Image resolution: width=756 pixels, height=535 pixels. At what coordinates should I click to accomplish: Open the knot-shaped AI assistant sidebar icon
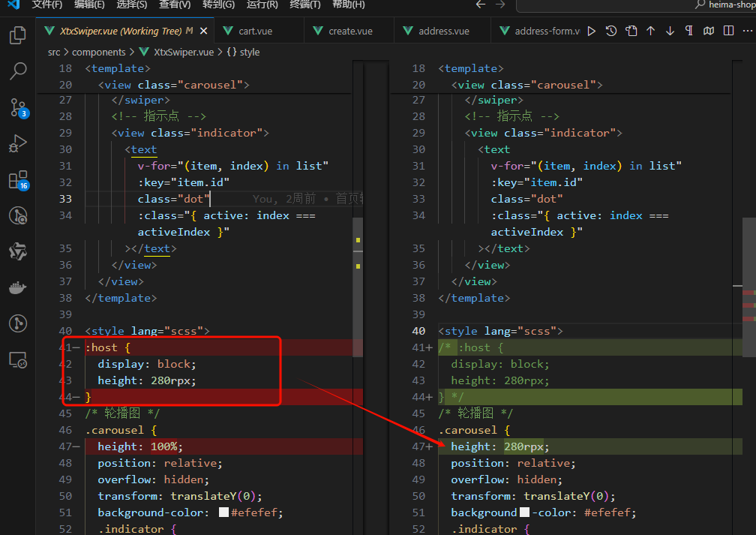click(x=18, y=251)
